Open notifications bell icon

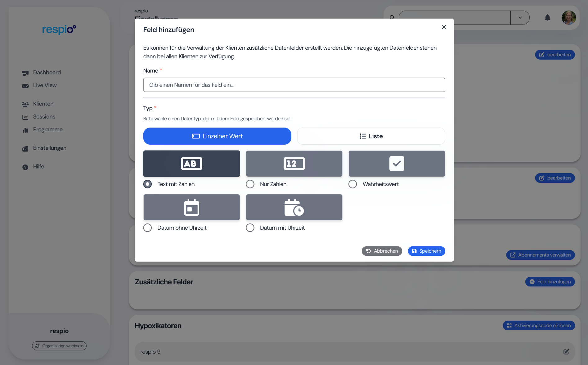547,18
